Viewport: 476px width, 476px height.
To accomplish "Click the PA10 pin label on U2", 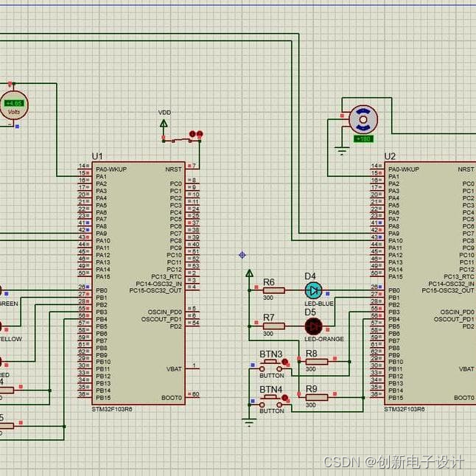I will point(396,241).
